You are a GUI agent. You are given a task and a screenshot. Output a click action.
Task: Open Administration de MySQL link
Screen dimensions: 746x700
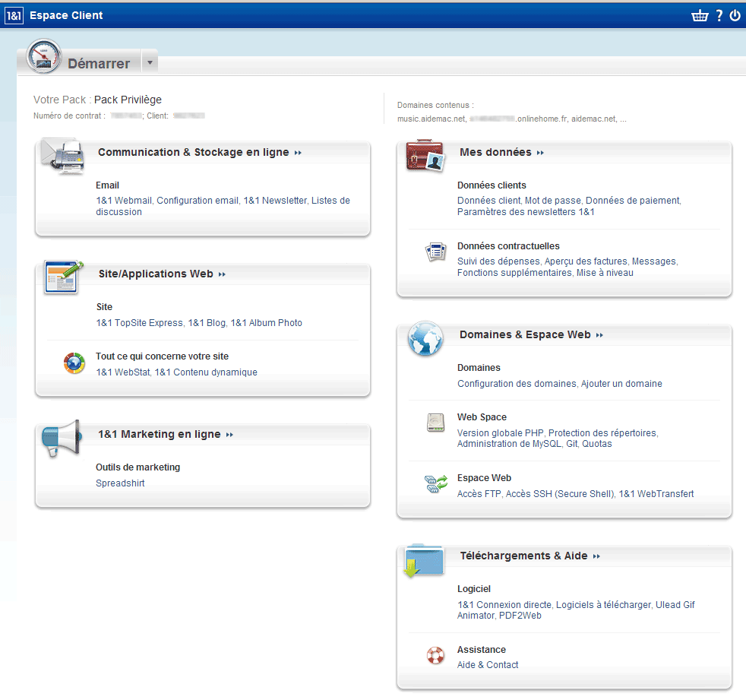tap(509, 444)
